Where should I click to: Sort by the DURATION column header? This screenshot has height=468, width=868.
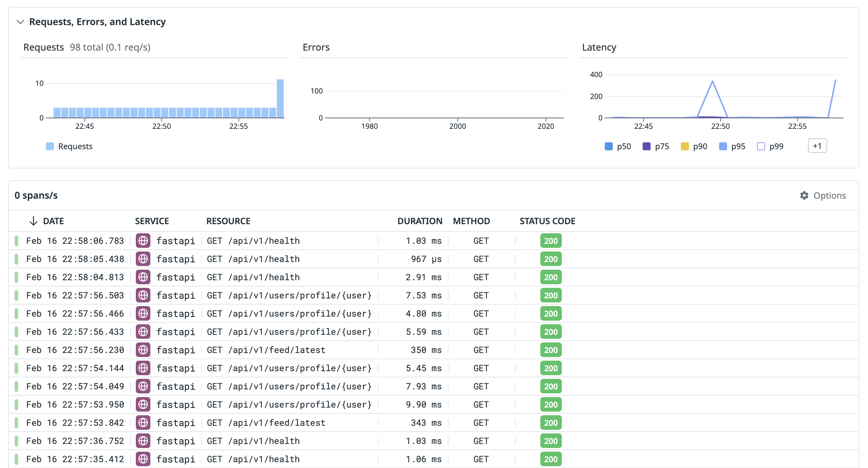click(419, 221)
